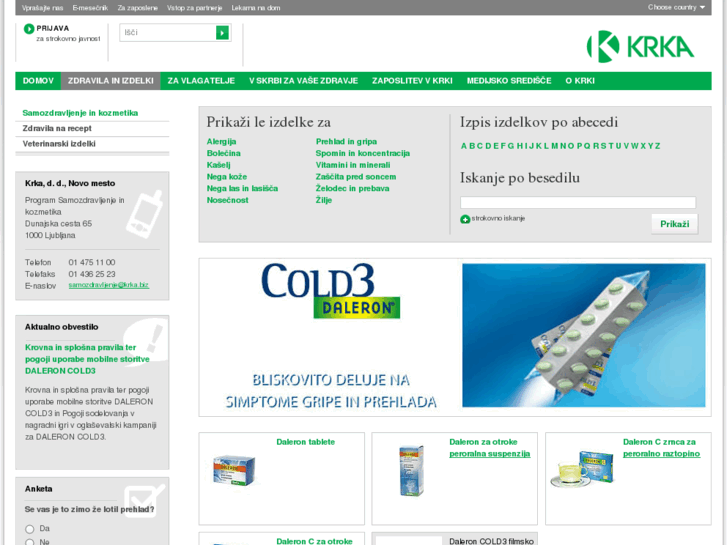Filter products by Želodec in prebava
This screenshot has height=545, width=727.
(352, 188)
